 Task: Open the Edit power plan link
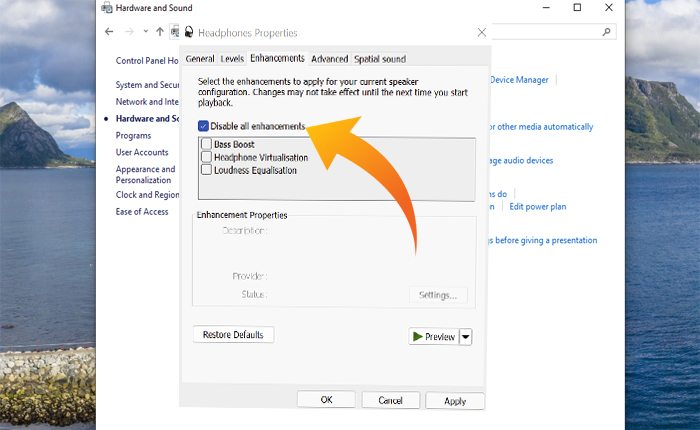tap(537, 206)
